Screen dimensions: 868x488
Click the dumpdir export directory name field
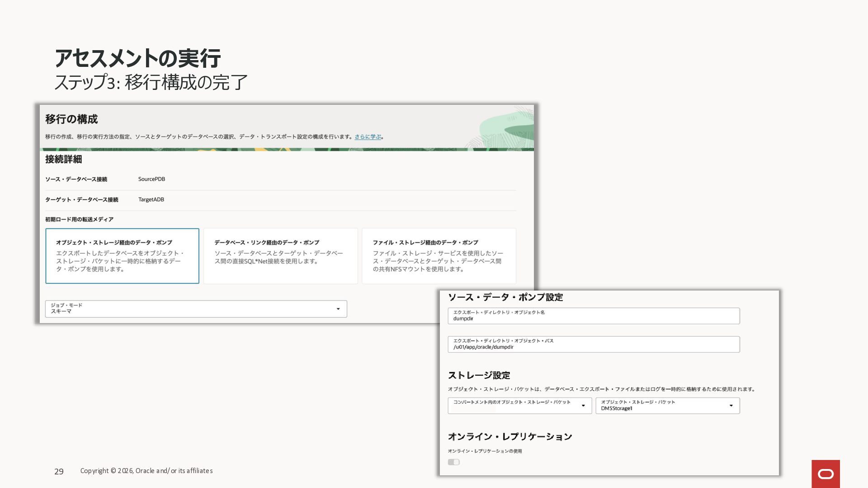point(594,316)
